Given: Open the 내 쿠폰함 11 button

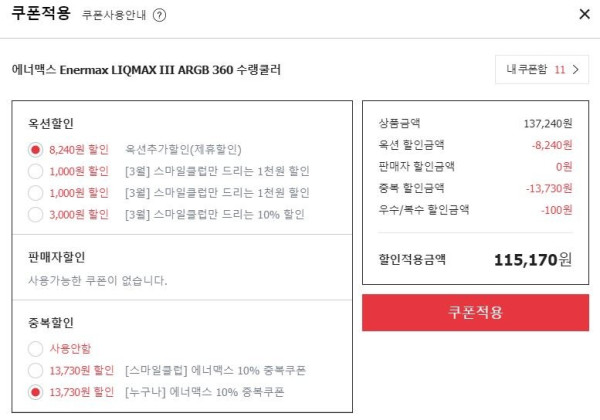Looking at the screenshot, I should click(x=542, y=70).
